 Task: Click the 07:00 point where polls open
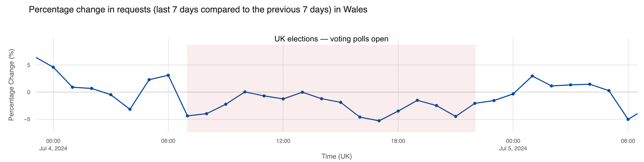point(187,116)
